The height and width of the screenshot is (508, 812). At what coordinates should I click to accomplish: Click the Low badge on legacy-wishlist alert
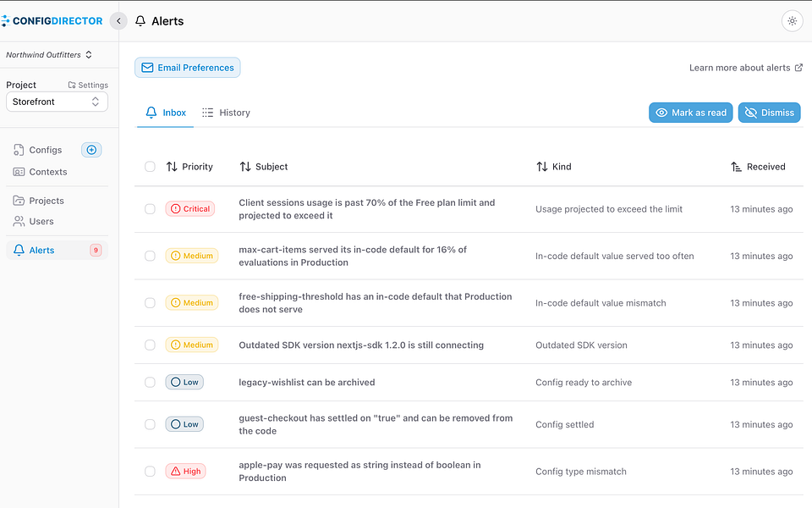click(x=184, y=382)
